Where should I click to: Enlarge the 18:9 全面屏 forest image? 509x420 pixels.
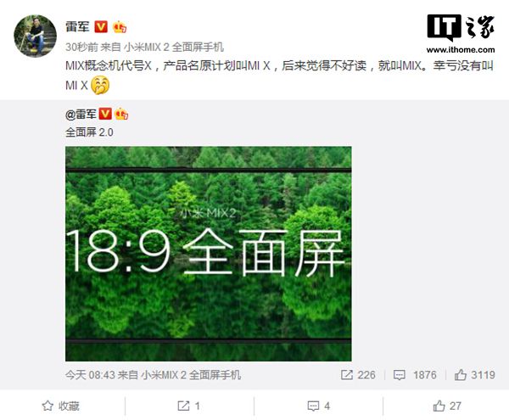pyautogui.click(x=209, y=254)
